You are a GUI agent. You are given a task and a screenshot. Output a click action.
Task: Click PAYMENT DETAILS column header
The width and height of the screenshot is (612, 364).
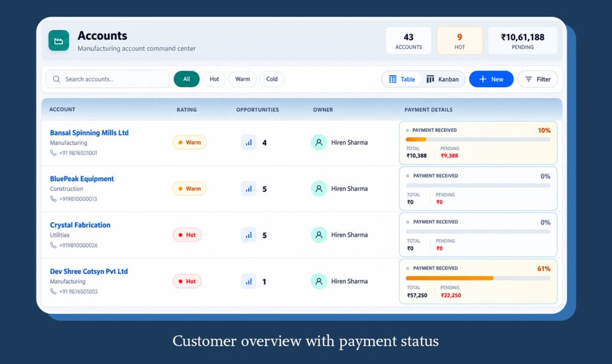428,109
